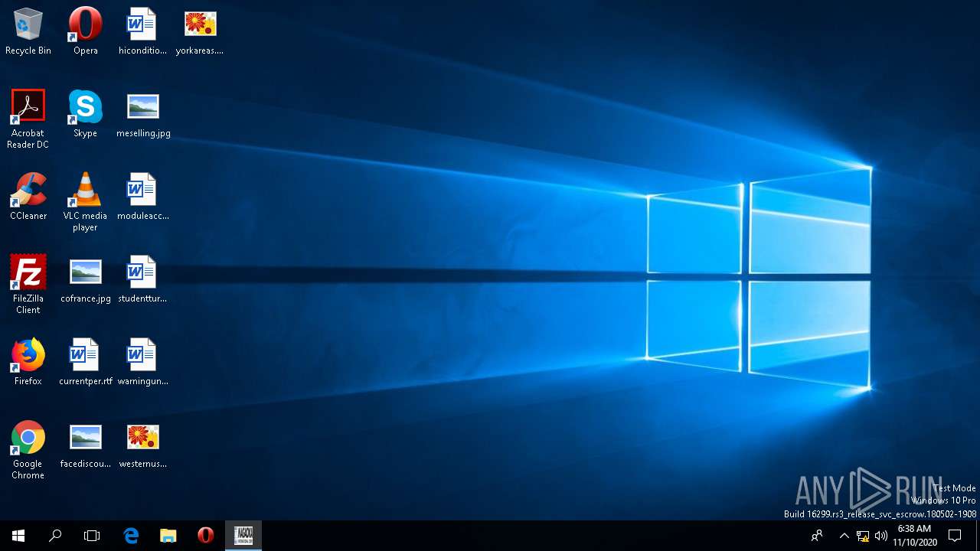Select the moduleacc... Word document
Image resolution: width=980 pixels, height=551 pixels.
[142, 197]
